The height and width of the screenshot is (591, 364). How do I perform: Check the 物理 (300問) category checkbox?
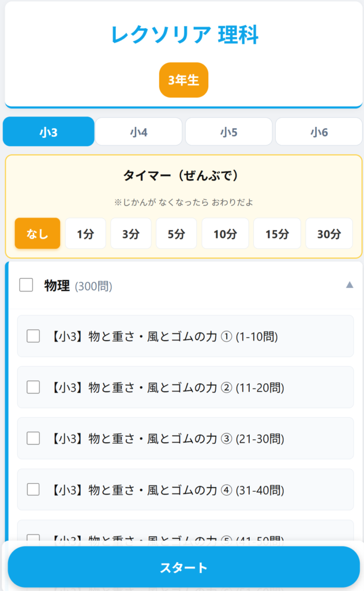pos(26,285)
